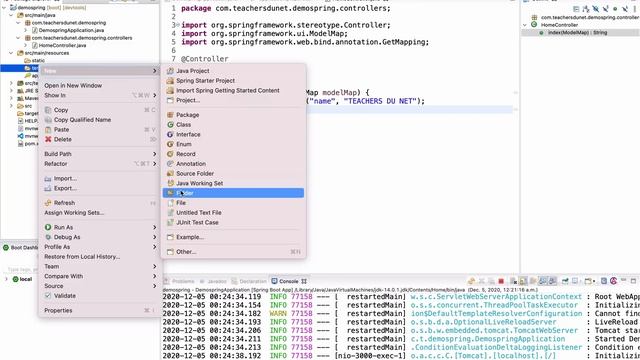Screen dimensions: 640x360
Task: Click the Source Folder icon in New submenu
Action: pos(170,174)
